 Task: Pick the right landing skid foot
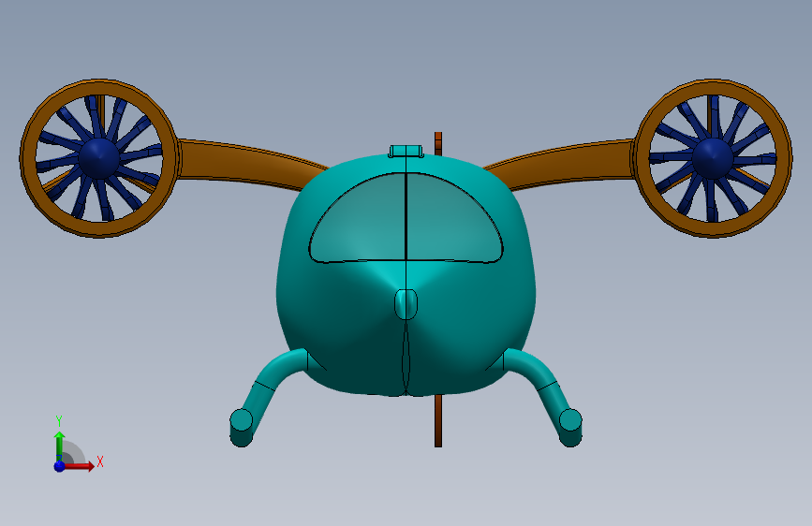(570, 428)
